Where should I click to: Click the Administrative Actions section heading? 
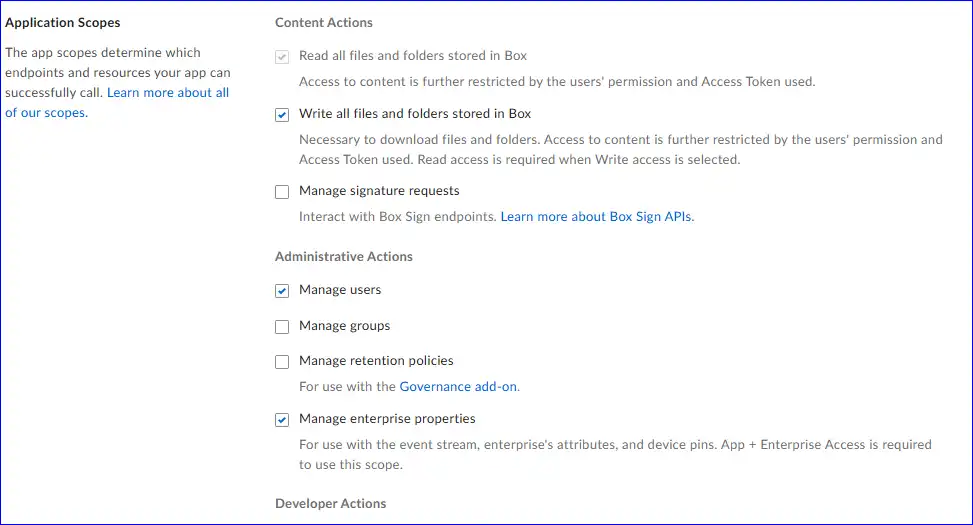[x=343, y=257]
